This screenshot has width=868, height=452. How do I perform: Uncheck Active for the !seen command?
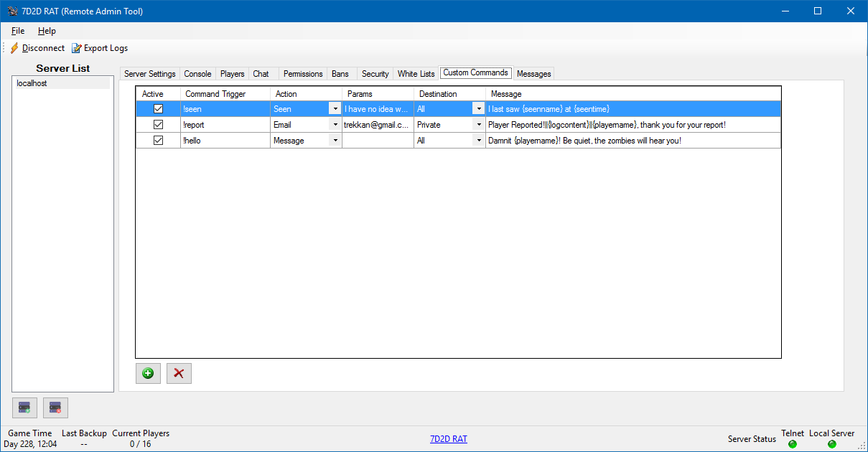pos(158,109)
